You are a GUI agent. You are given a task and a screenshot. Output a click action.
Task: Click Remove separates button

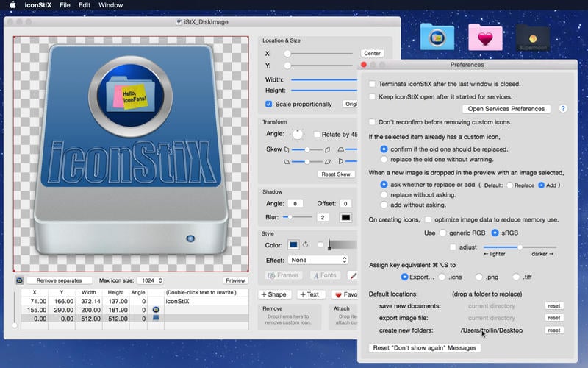[60, 280]
